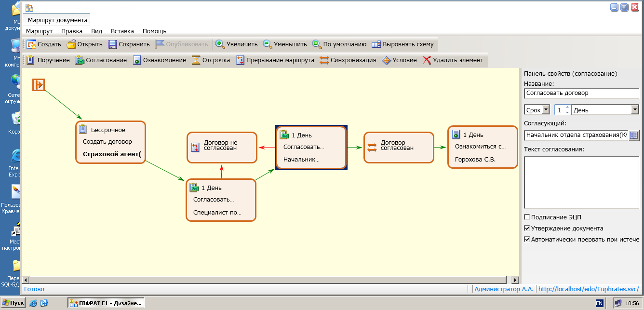
Task: Open the localhost Euphrates.svc link
Action: pyautogui.click(x=589, y=289)
